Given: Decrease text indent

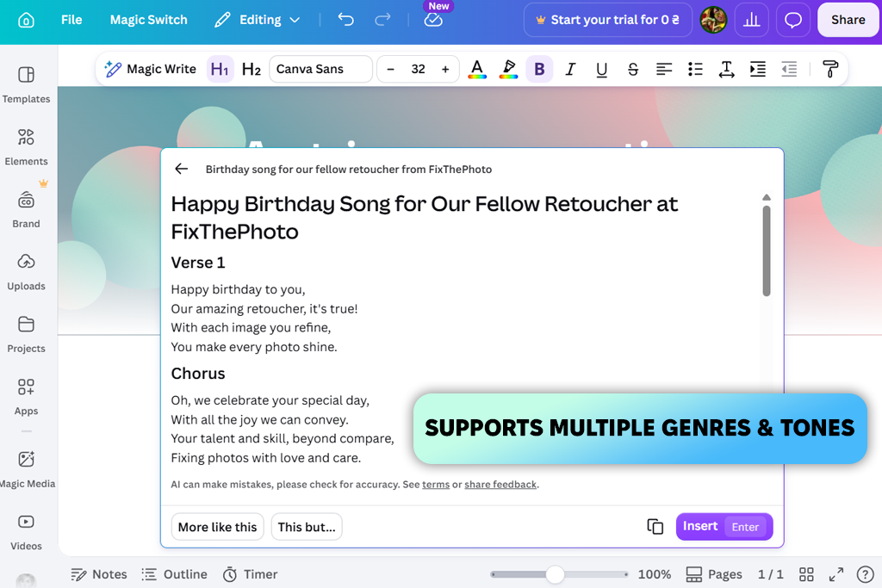Looking at the screenshot, I should click(789, 69).
